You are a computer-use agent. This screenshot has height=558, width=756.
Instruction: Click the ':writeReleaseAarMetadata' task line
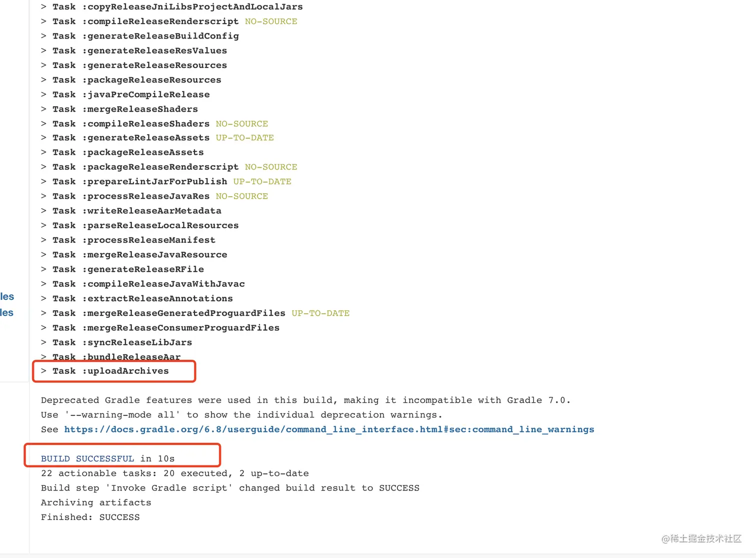[131, 211]
